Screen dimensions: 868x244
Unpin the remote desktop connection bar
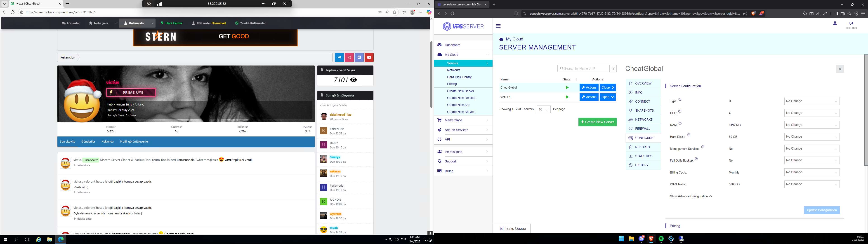point(149,4)
